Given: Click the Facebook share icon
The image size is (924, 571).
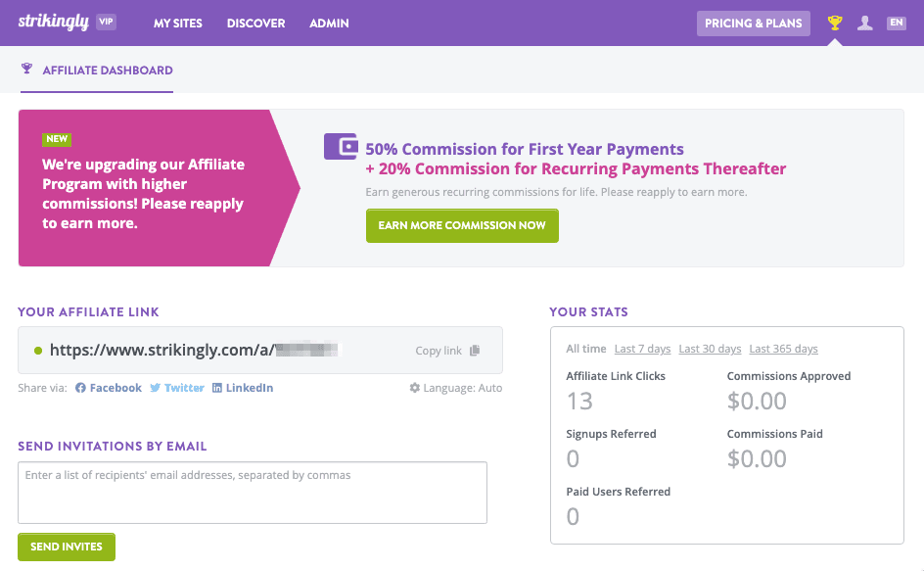Looking at the screenshot, I should (80, 388).
